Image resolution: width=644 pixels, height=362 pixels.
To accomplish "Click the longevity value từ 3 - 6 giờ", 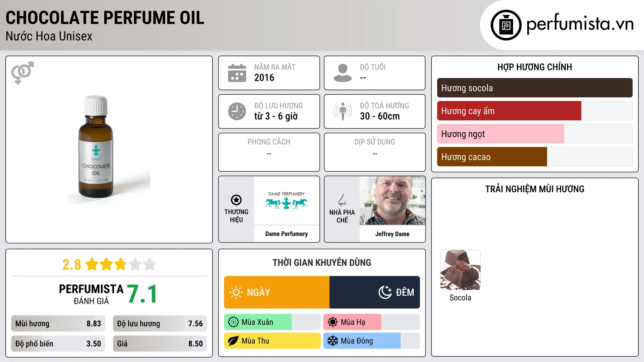I will click(276, 116).
